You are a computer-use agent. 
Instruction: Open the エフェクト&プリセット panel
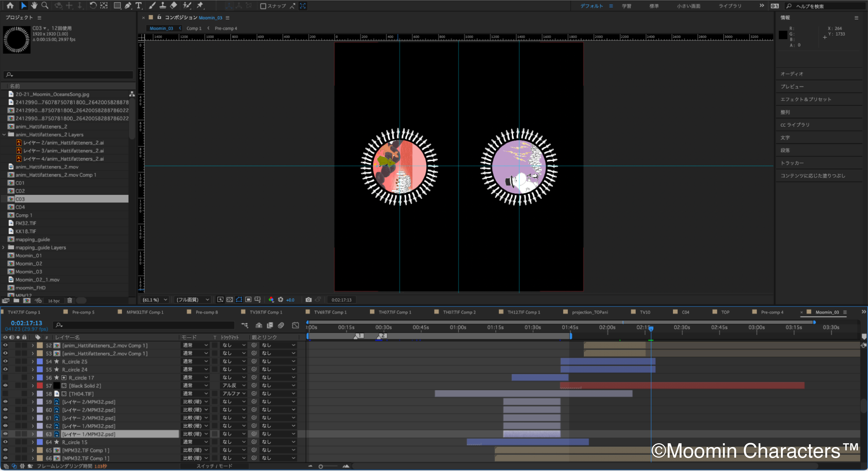click(x=806, y=99)
